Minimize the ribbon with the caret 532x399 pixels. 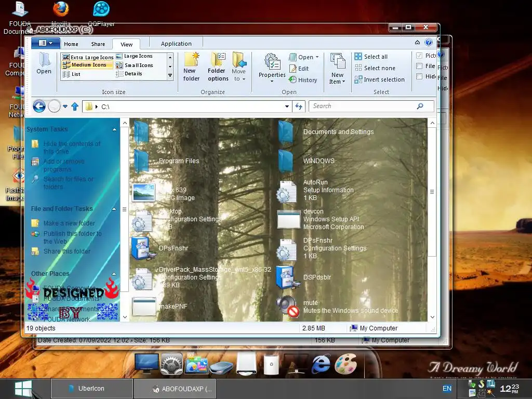click(x=417, y=42)
